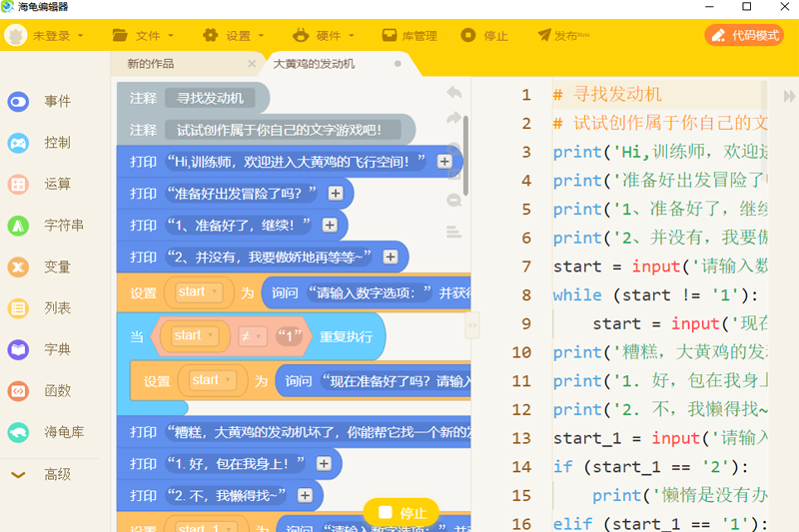This screenshot has height=532, width=799.
Task: Click 停止 (Stop) in the top toolbar
Action: (x=484, y=36)
